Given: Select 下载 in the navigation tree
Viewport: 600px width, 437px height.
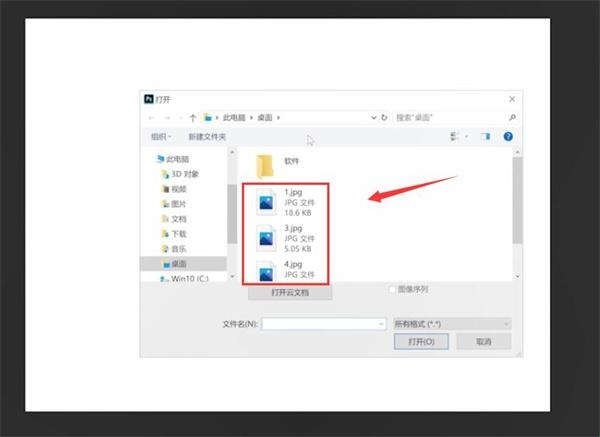Looking at the screenshot, I should click(x=179, y=234).
